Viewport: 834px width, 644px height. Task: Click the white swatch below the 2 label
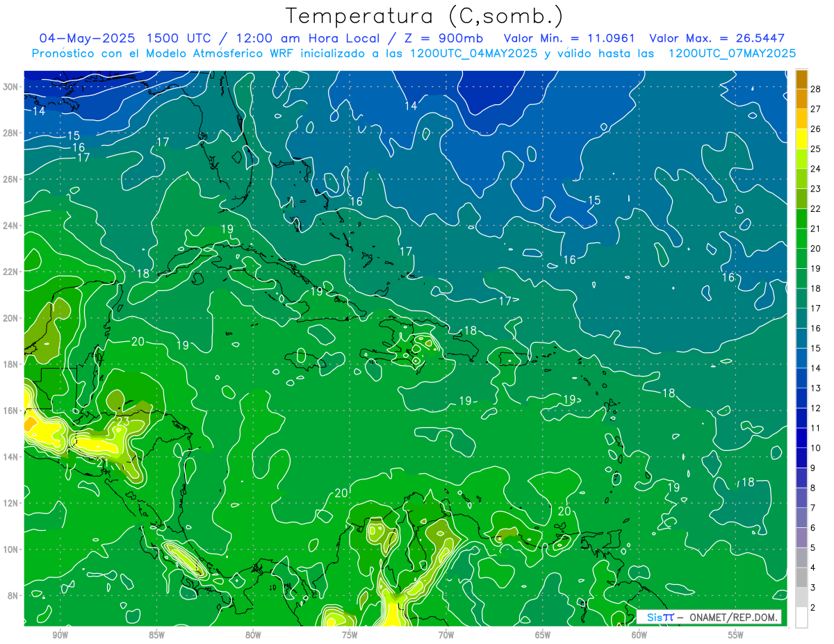click(801, 618)
